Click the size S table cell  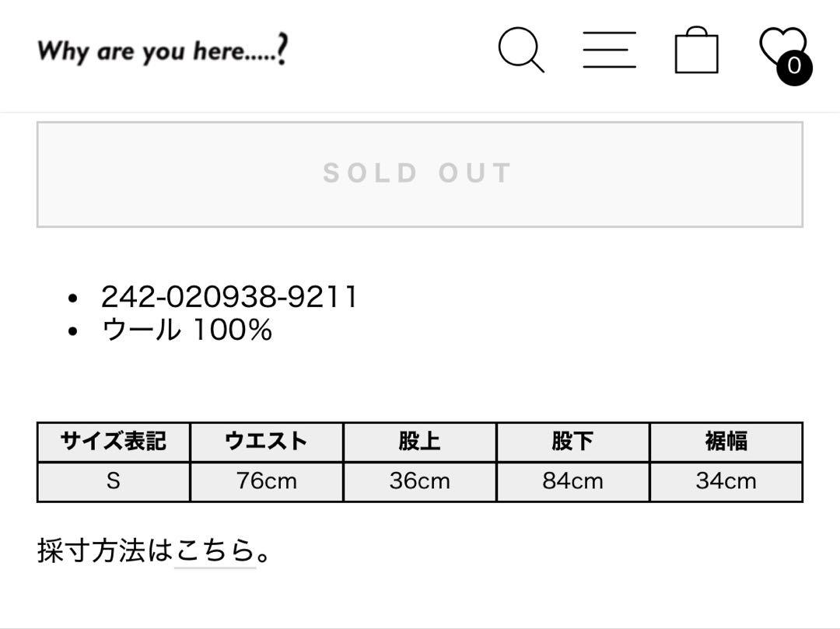pyautogui.click(x=114, y=482)
